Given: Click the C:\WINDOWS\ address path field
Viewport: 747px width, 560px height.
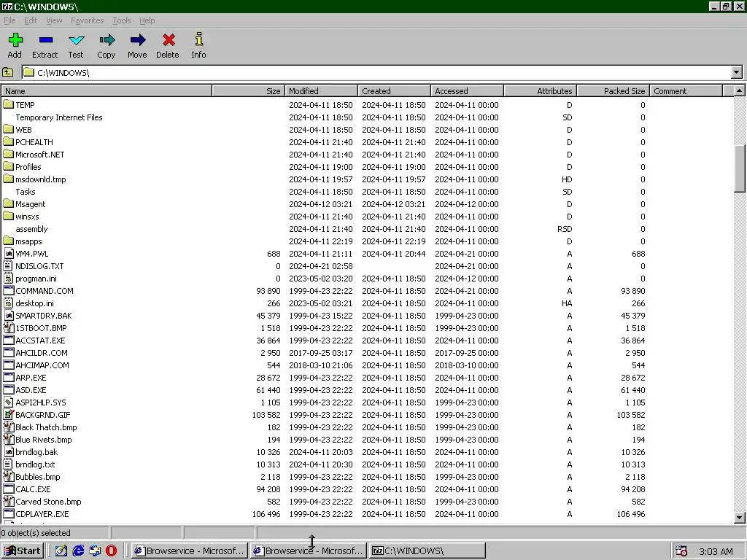Looking at the screenshot, I should click(x=376, y=72).
